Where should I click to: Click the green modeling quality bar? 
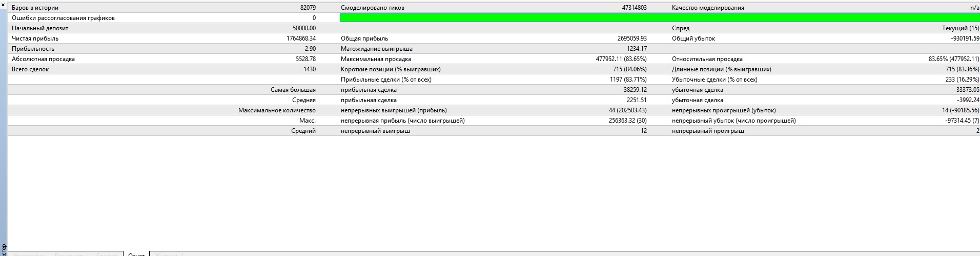(660, 18)
